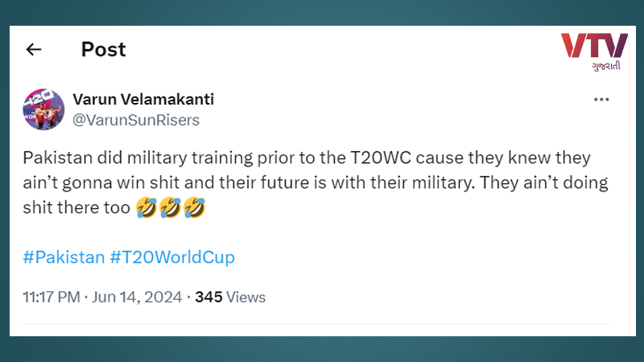Open the three-dot more options menu
Screen dimensions: 644x362
pos(601,99)
